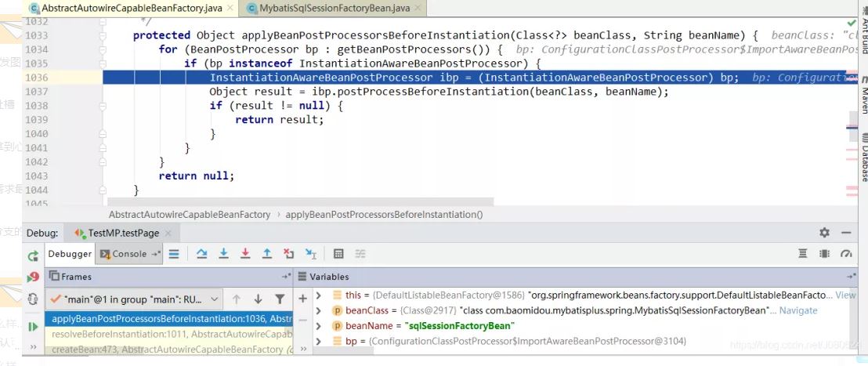Expand the beanClass variable node
This screenshot has width=868, height=366.
pos(319,310)
